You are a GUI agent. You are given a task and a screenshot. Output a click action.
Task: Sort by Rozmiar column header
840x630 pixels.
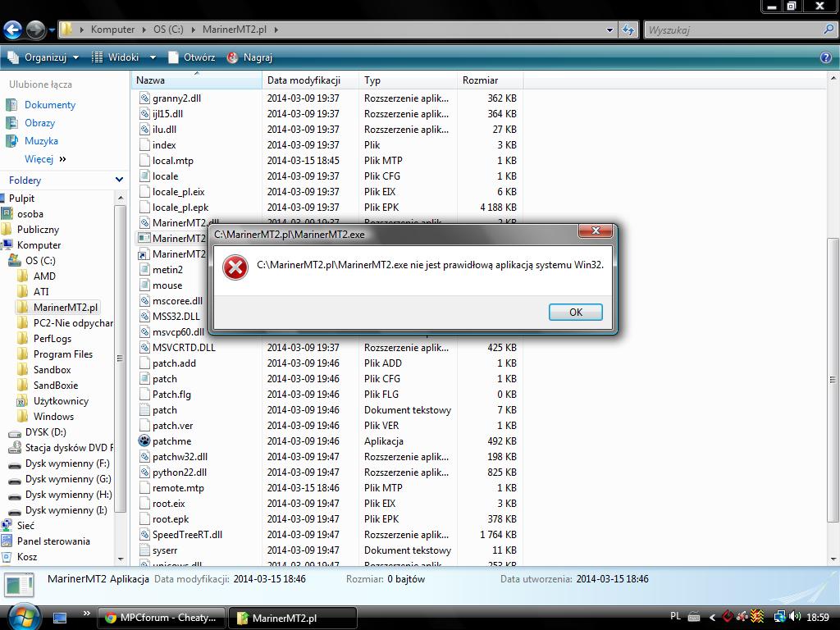click(x=490, y=80)
